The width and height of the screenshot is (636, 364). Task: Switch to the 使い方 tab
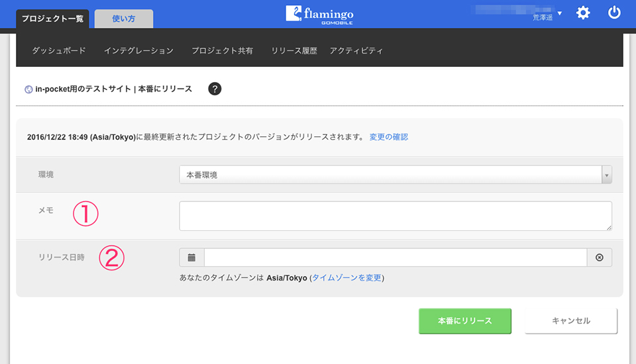pyautogui.click(x=124, y=19)
